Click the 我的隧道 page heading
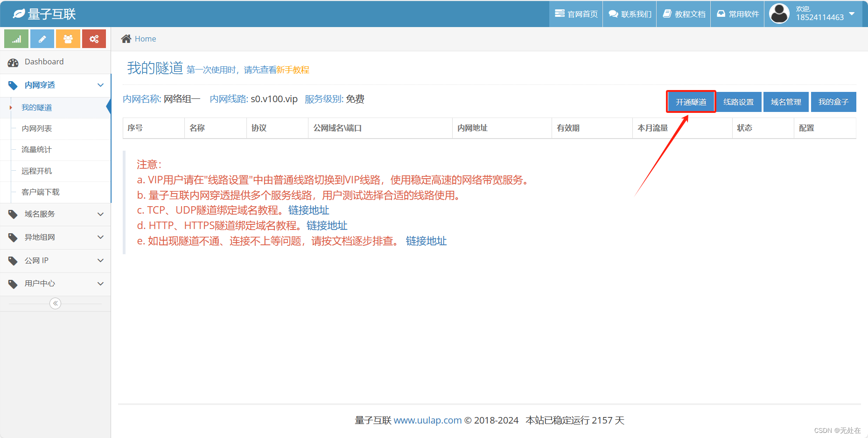 pyautogui.click(x=155, y=68)
